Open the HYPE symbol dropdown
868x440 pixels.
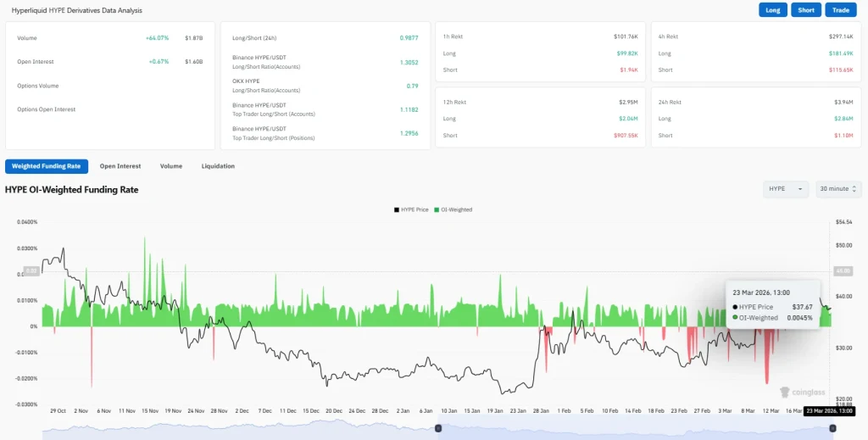click(x=786, y=189)
